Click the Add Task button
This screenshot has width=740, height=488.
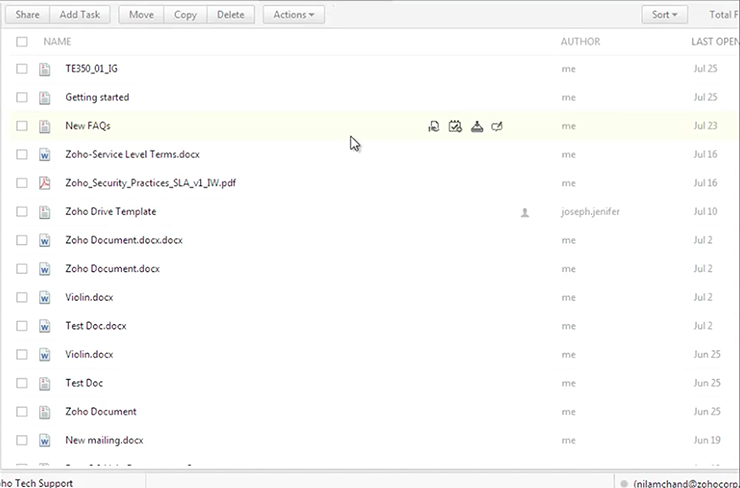click(x=80, y=15)
